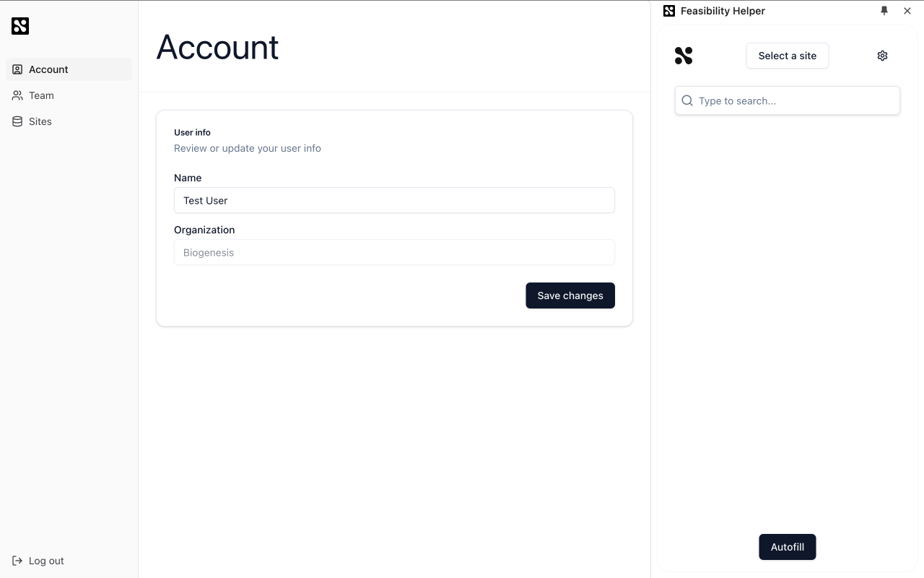Go to the Team page

point(41,95)
